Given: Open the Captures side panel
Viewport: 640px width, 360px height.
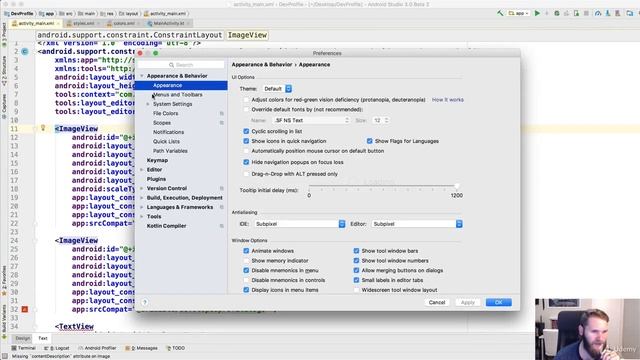Looking at the screenshot, I should [4, 106].
